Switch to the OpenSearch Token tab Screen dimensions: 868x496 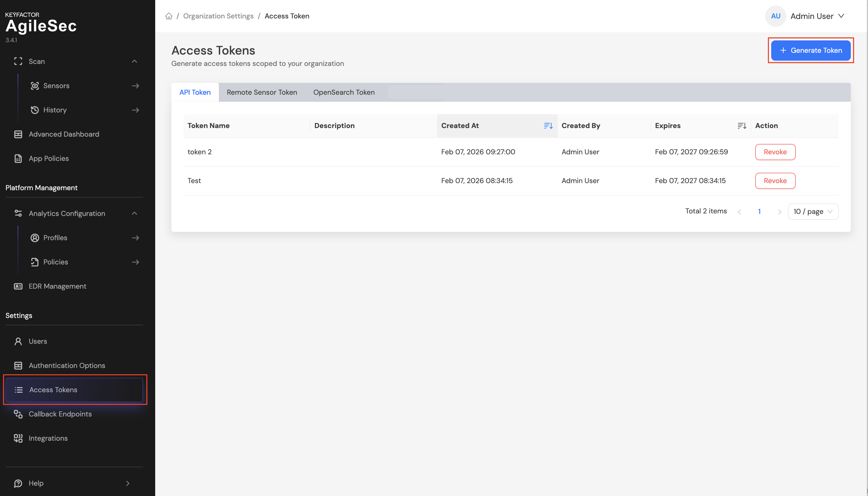344,92
